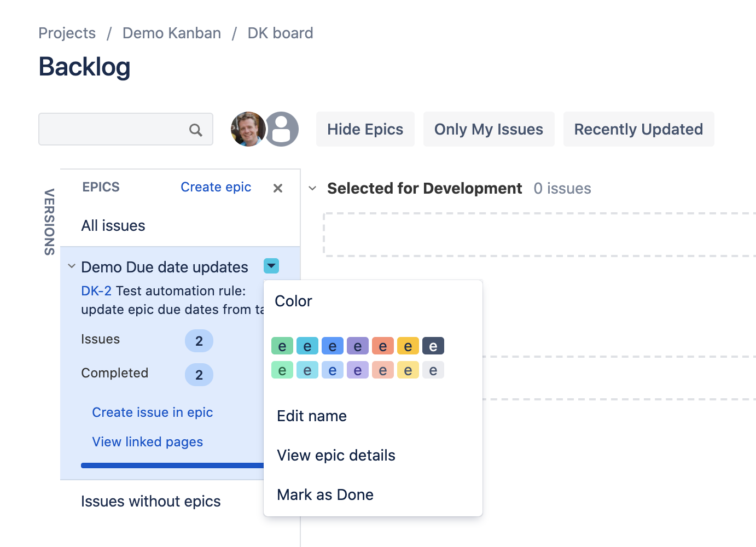Select the unassigned gray avatar filter

coord(282,129)
